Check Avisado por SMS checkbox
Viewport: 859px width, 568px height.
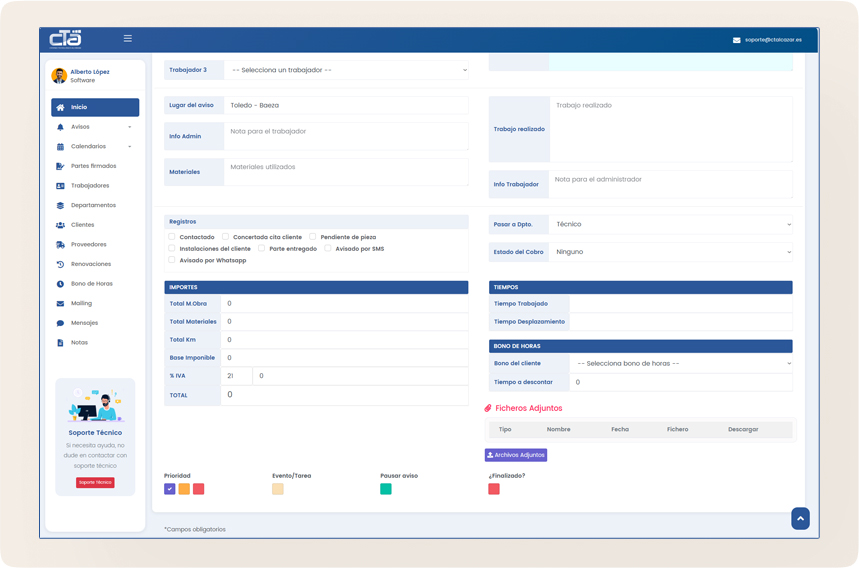(328, 248)
